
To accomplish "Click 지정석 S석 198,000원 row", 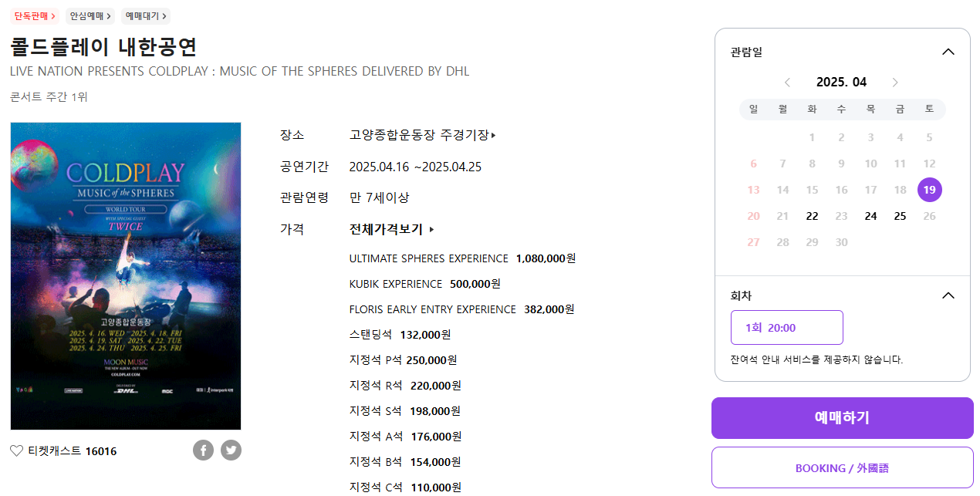I will [405, 411].
